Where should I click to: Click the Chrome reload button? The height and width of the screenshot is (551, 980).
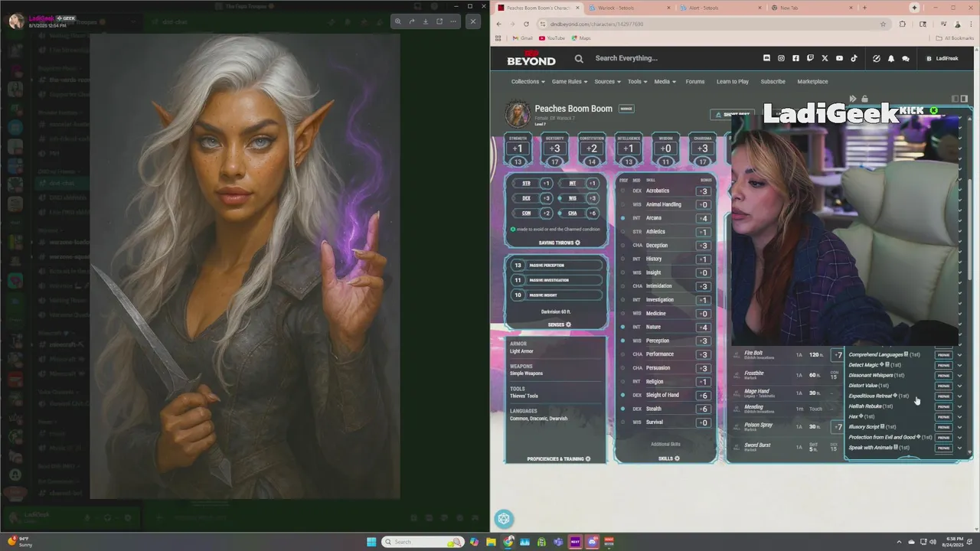point(526,24)
